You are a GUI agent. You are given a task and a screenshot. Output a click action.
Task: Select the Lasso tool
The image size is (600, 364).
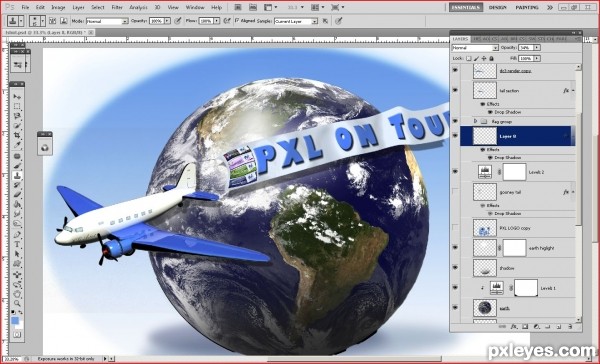(17, 116)
